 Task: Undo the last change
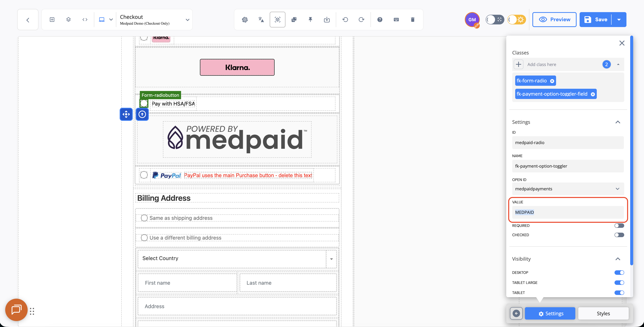[345, 19]
